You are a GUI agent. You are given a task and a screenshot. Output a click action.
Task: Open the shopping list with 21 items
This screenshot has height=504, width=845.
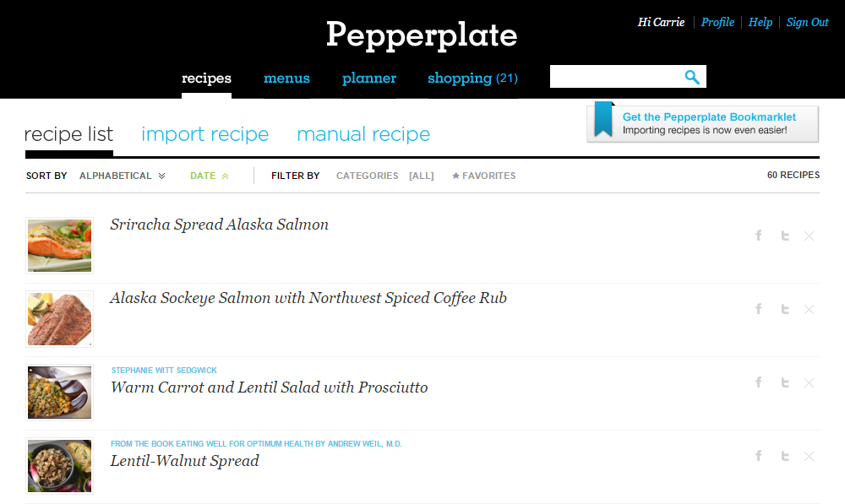click(472, 79)
